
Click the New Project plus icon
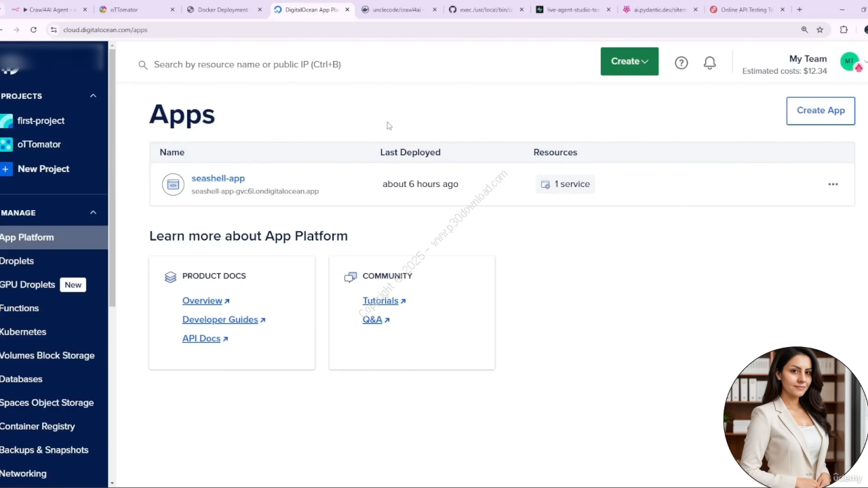coord(6,169)
